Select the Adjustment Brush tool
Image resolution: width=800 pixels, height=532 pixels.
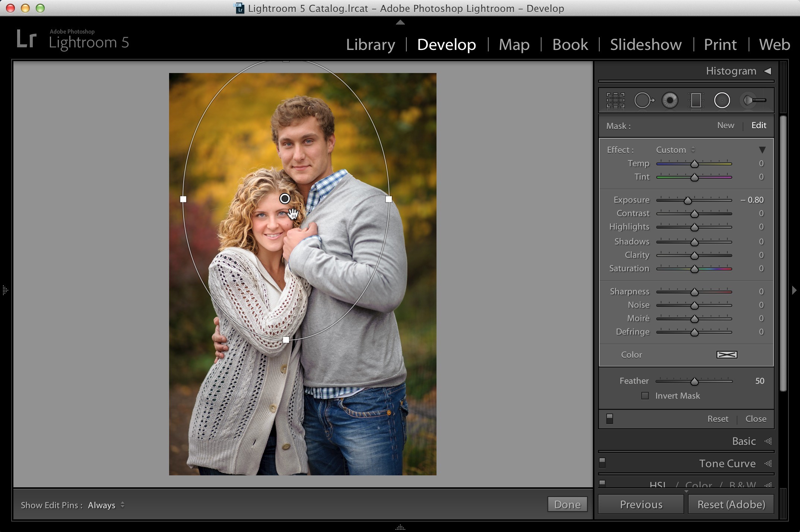tap(753, 101)
